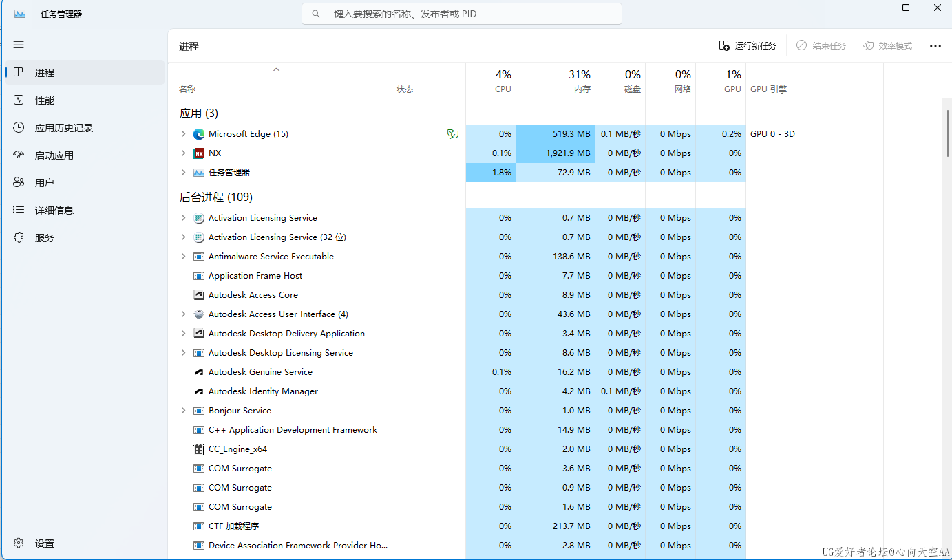The width and height of the screenshot is (952, 560).
Task: Click the Task Manager app icon in title bar
Action: pyautogui.click(x=19, y=14)
